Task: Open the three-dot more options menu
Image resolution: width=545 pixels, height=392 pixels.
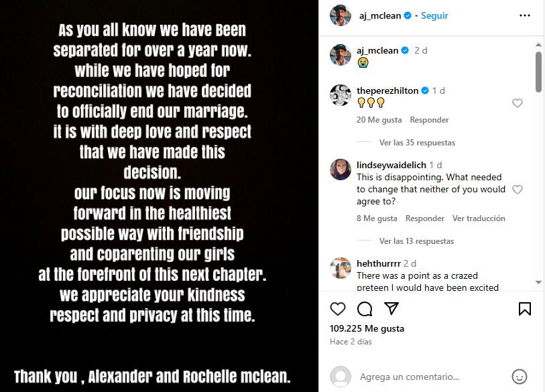Action: coord(524,15)
